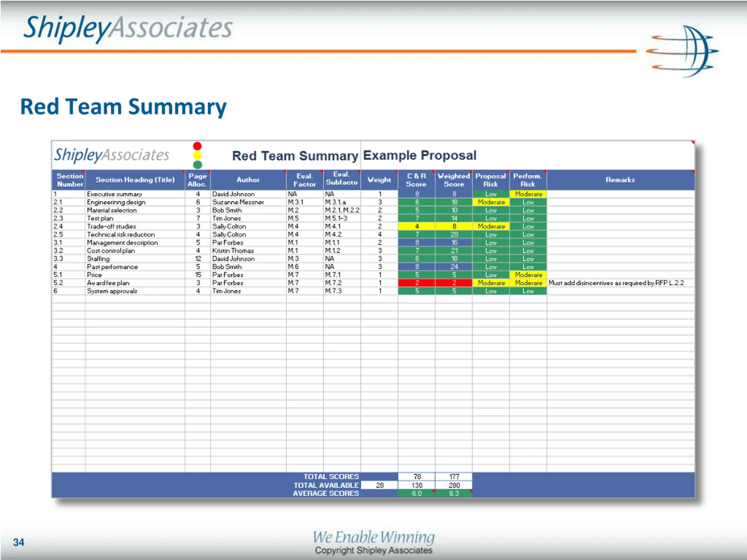The width and height of the screenshot is (747, 560).
Task: Click the 'M.2.1, M.2.2' subfactor cell
Action: click(x=342, y=210)
